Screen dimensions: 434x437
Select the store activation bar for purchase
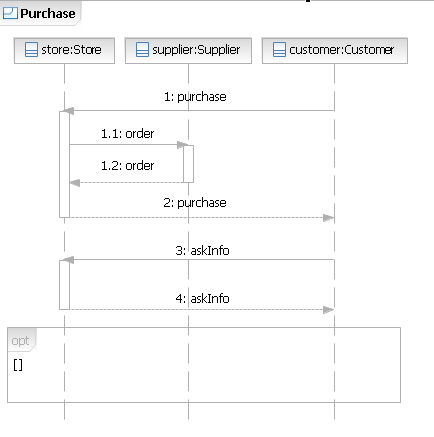(x=64, y=165)
